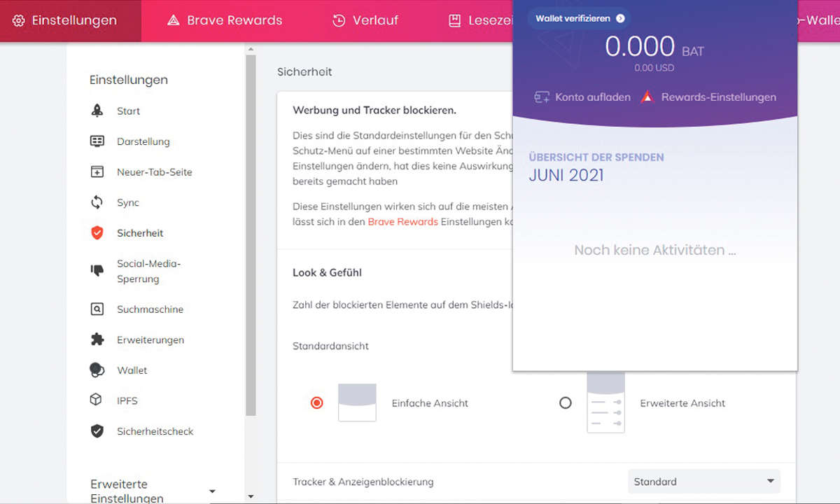Click the Look & Gefühl heading
This screenshot has height=504, width=840.
click(x=327, y=272)
